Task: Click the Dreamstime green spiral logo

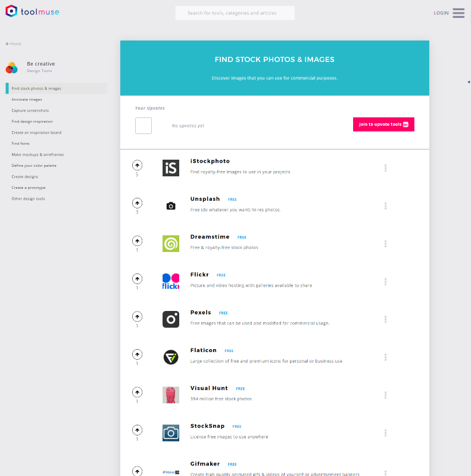Action: [x=171, y=244]
